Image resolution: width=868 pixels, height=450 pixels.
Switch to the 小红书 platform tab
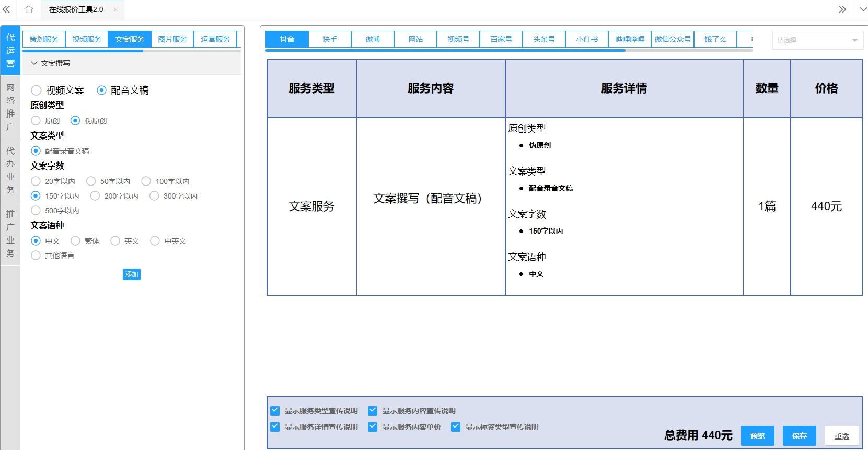(587, 39)
